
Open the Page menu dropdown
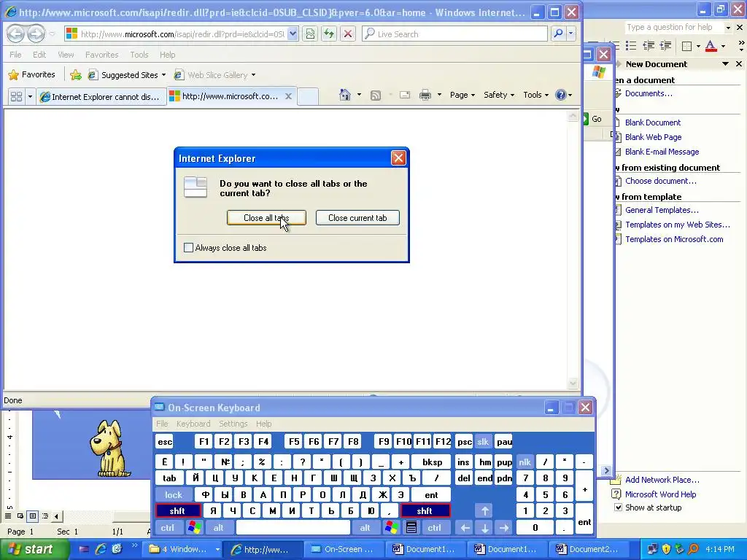click(x=462, y=95)
